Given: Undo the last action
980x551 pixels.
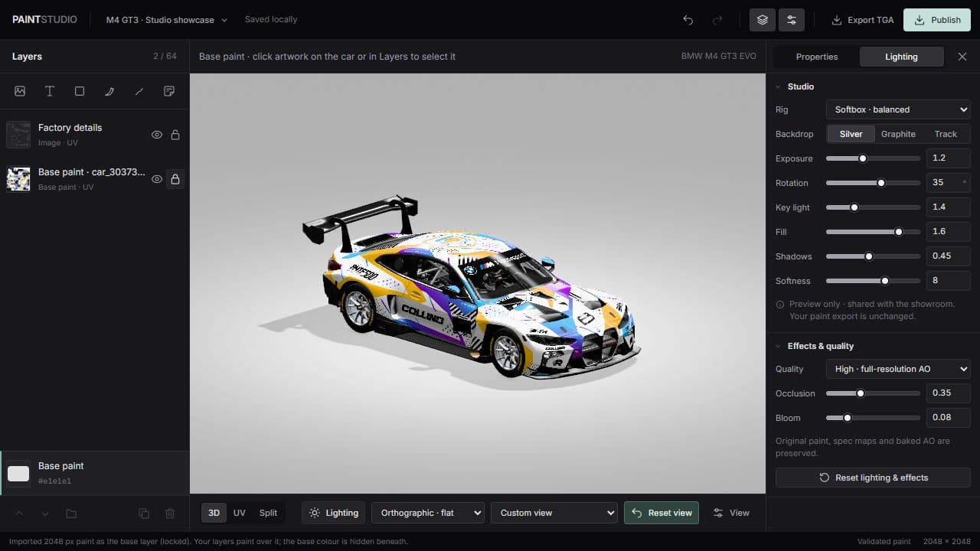Looking at the screenshot, I should pos(688,20).
